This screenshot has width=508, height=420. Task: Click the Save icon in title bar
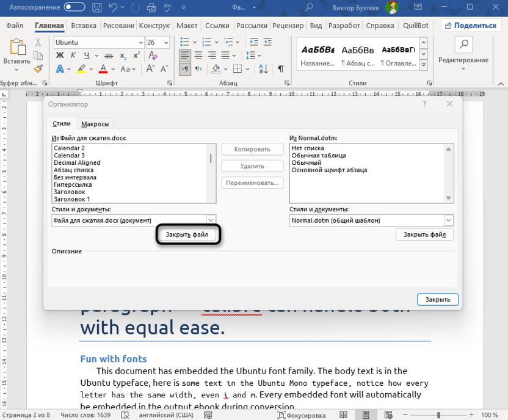pos(96,7)
